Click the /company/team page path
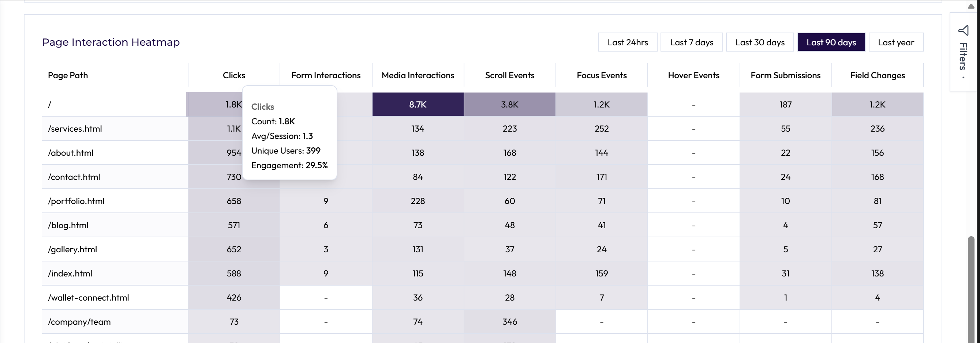This screenshot has height=343, width=980. click(79, 322)
